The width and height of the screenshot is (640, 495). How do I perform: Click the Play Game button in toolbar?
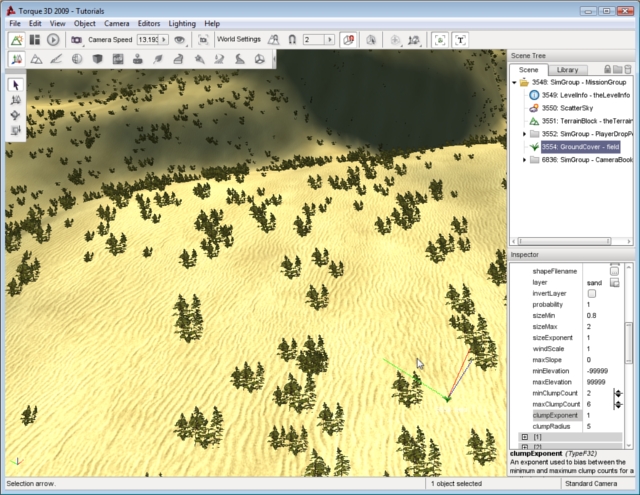tap(53, 40)
